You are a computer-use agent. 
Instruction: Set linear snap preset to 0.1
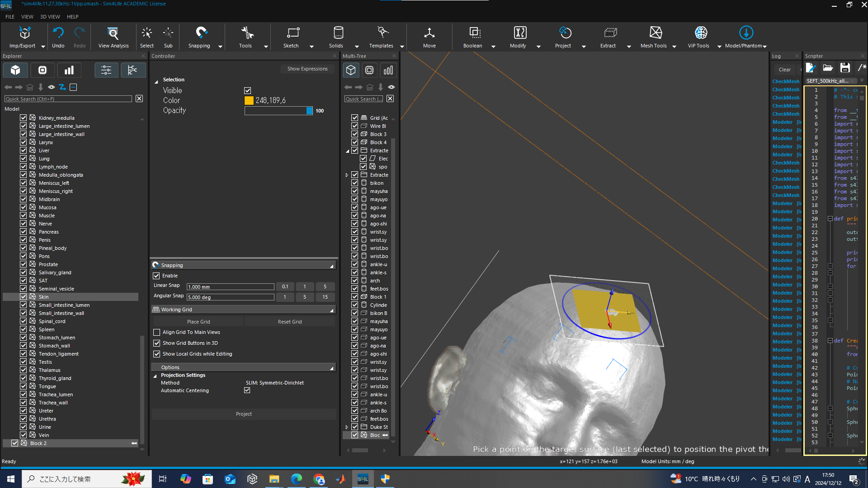point(285,286)
